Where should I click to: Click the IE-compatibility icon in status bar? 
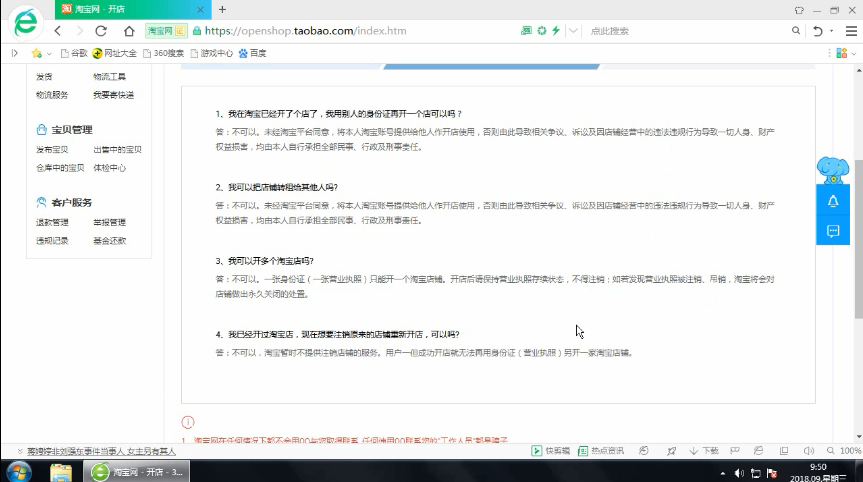[758, 451]
